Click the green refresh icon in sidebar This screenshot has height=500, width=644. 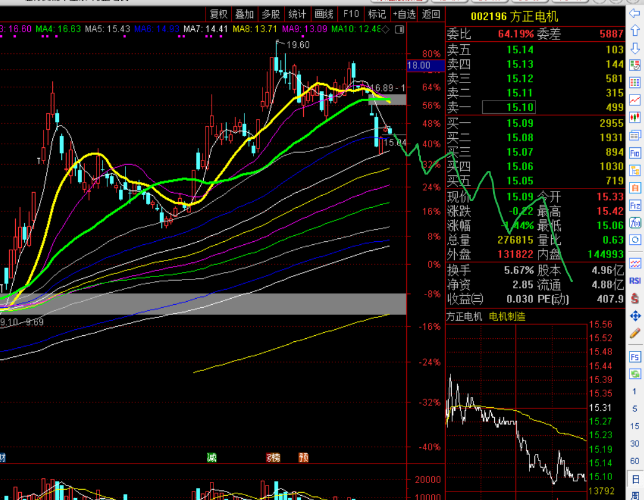(635, 373)
